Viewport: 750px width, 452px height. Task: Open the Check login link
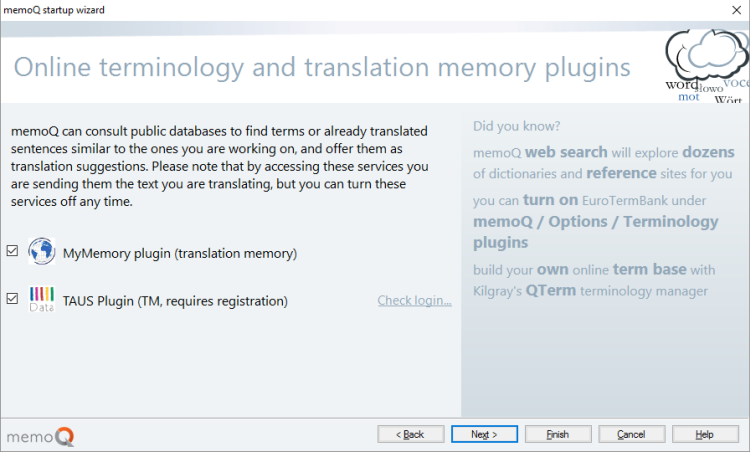(x=414, y=300)
